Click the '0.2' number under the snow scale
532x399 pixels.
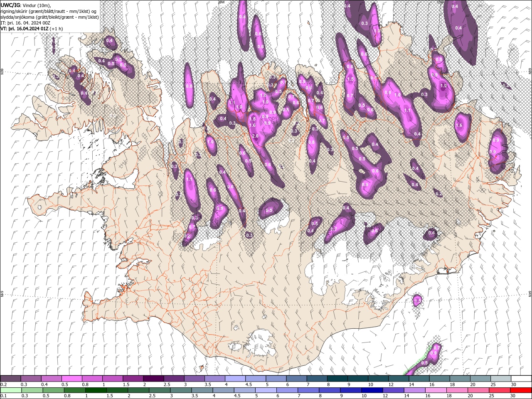point(4,384)
